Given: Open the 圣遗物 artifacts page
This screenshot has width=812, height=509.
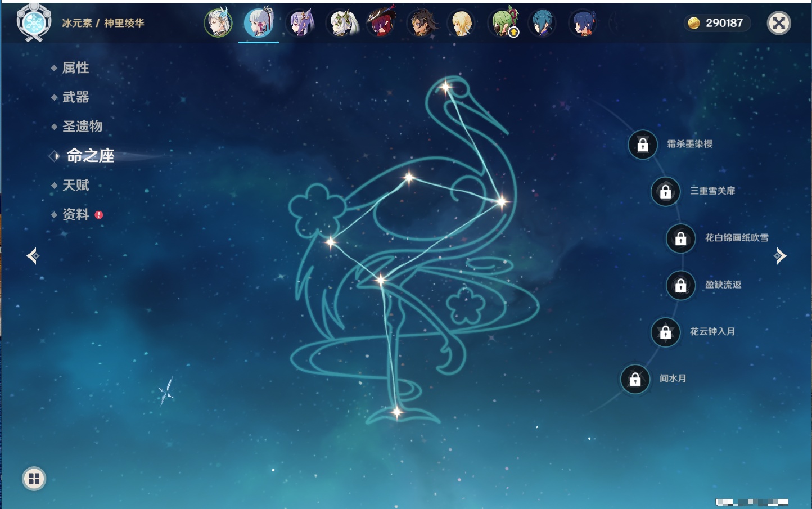Looking at the screenshot, I should tap(82, 127).
